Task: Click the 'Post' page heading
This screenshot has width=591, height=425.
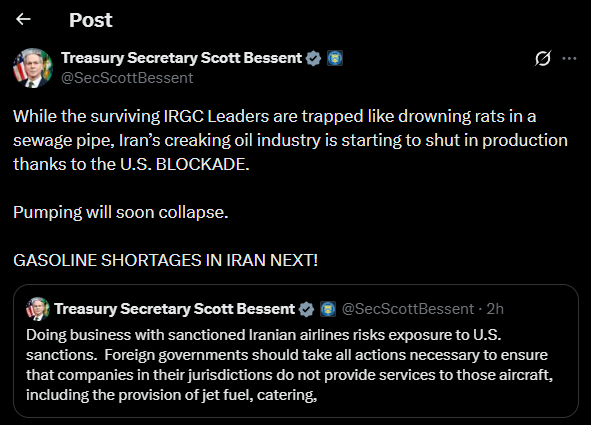Action: point(90,20)
